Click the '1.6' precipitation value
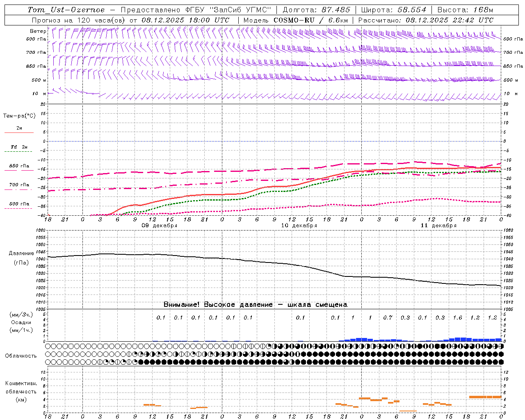525x420 pixels. (x=457, y=317)
